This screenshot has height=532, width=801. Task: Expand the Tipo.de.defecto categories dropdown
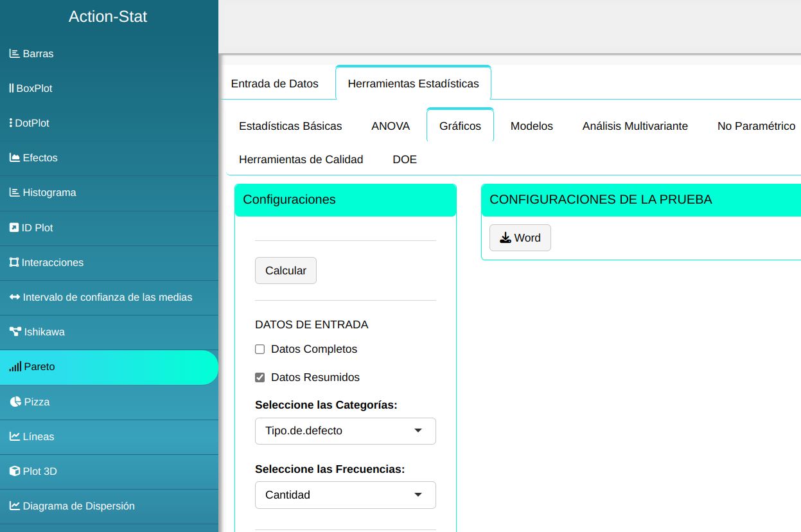click(345, 431)
